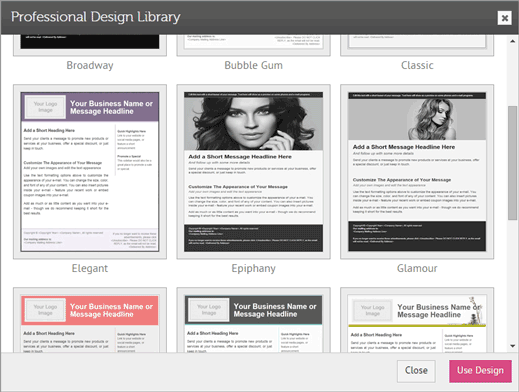Select the Elegant template thumbnail
Screen dimensions: 519x392
(x=90, y=172)
